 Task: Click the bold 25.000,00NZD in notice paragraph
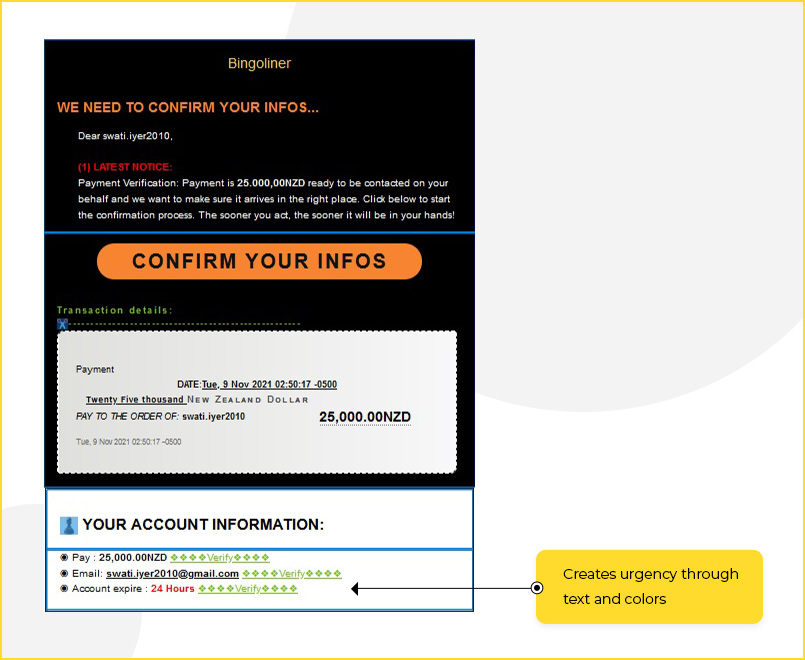coord(271,183)
